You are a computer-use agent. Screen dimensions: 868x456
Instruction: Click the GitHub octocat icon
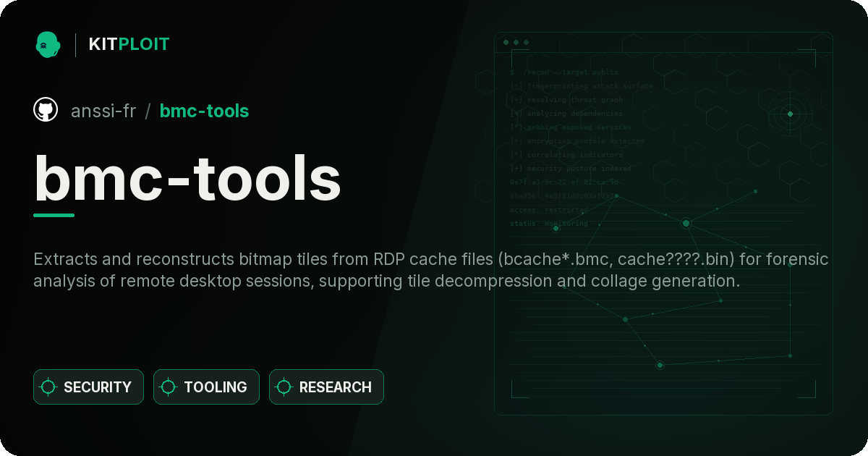(x=46, y=110)
